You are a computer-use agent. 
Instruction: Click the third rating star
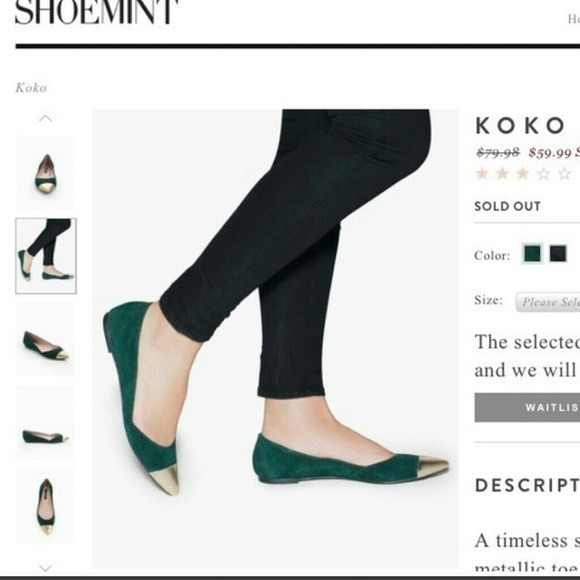point(523,173)
